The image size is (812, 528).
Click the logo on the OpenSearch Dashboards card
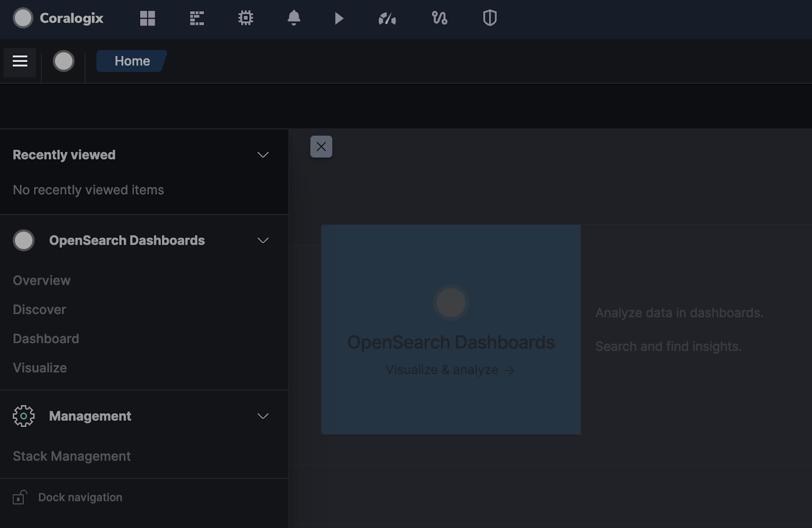pyautogui.click(x=451, y=303)
